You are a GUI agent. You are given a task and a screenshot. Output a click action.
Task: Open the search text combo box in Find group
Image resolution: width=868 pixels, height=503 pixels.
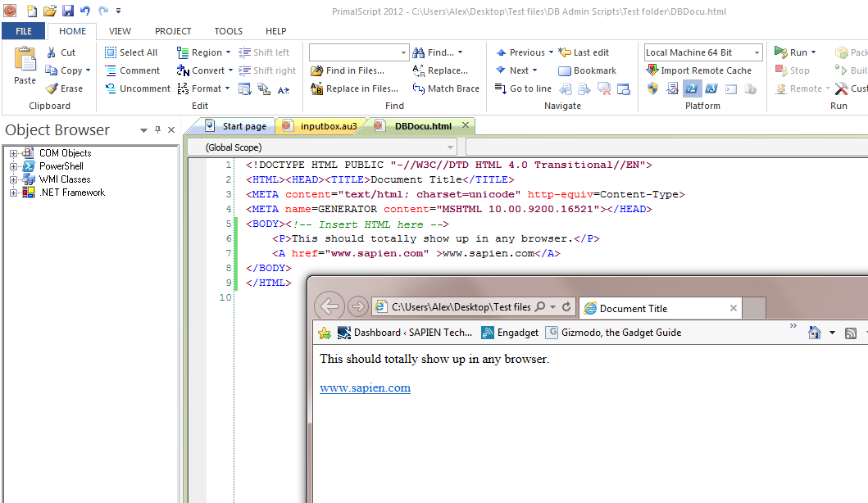tap(359, 52)
